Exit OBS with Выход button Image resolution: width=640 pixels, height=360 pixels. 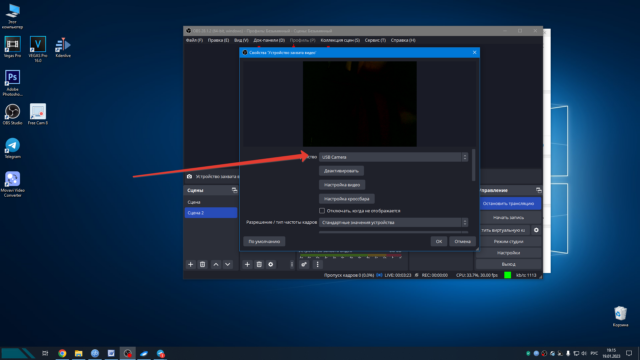(x=509, y=264)
